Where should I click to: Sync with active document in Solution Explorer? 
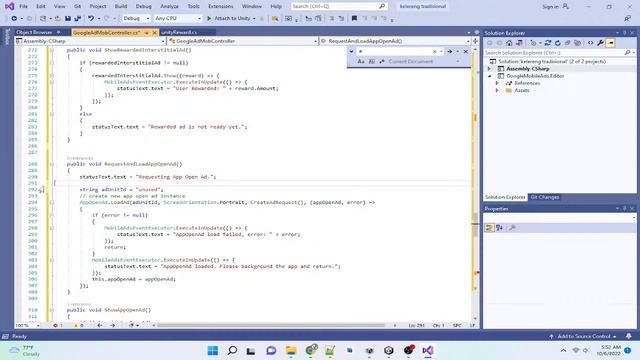click(548, 43)
